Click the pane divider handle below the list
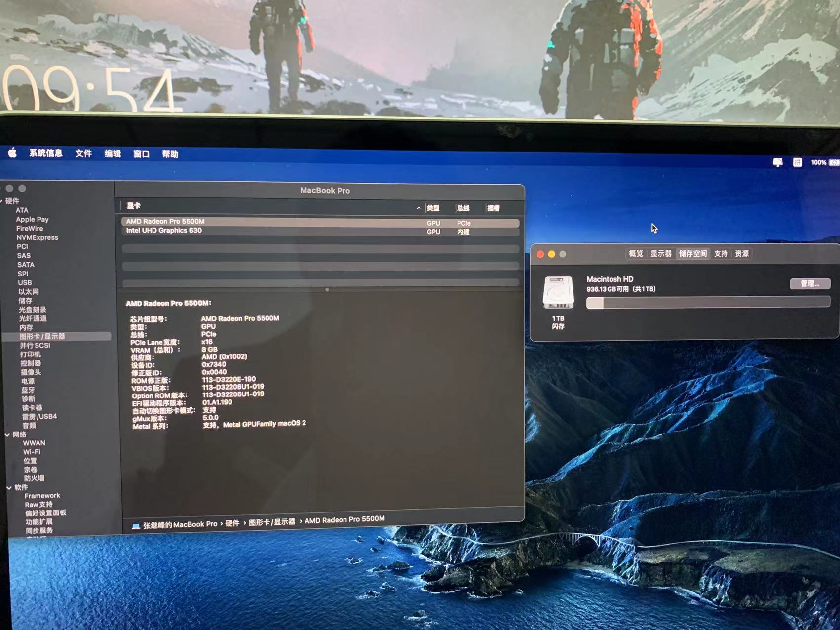The height and width of the screenshot is (630, 840). 327,290
